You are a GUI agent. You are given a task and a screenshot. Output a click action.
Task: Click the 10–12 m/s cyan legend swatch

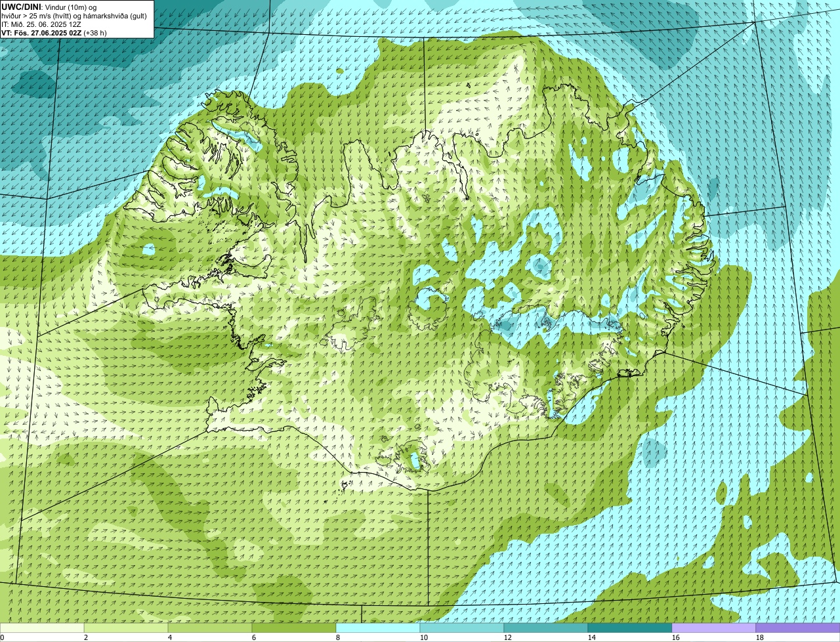coord(462,628)
